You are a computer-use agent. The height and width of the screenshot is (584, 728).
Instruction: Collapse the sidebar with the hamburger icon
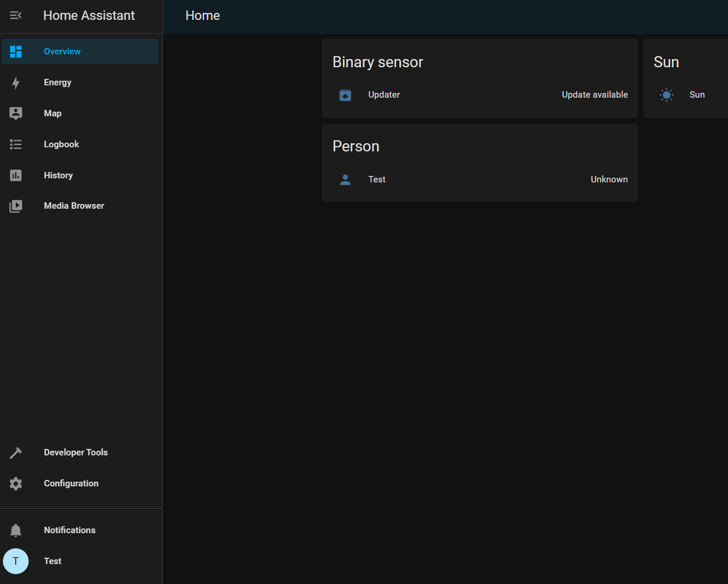coord(15,16)
